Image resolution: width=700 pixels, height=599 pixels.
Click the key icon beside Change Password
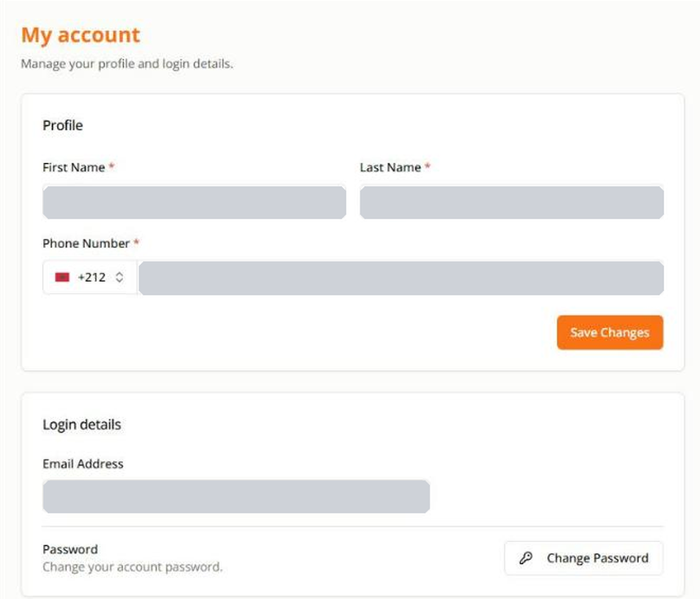526,558
